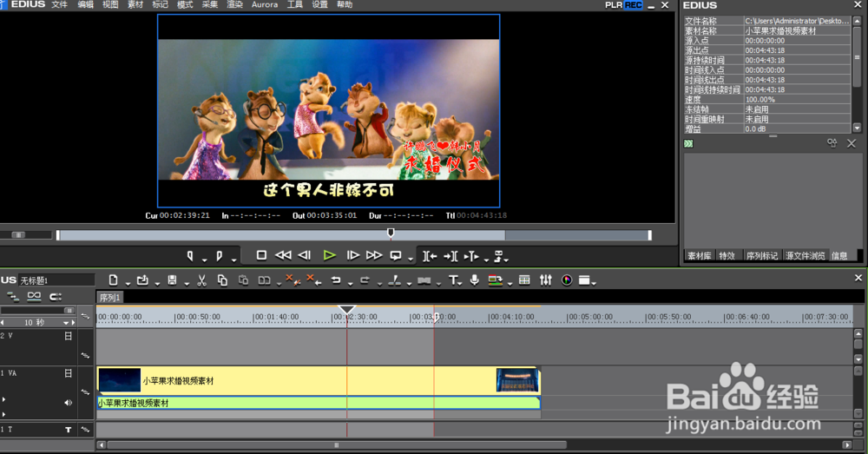
Task: Stop playback with the square stop button
Action: click(x=262, y=255)
